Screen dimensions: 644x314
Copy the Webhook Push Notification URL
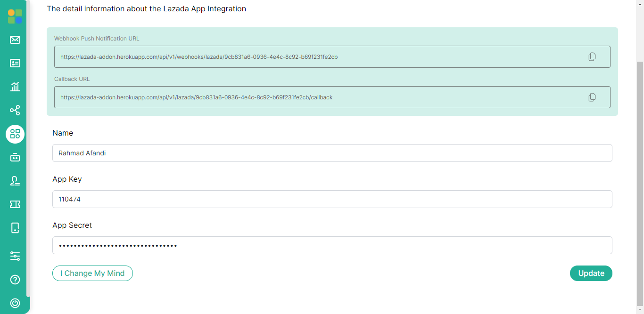[x=592, y=57]
